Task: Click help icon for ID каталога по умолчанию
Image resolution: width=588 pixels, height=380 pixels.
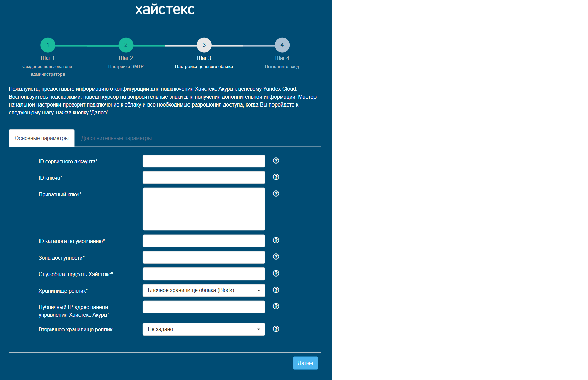Action: click(276, 240)
